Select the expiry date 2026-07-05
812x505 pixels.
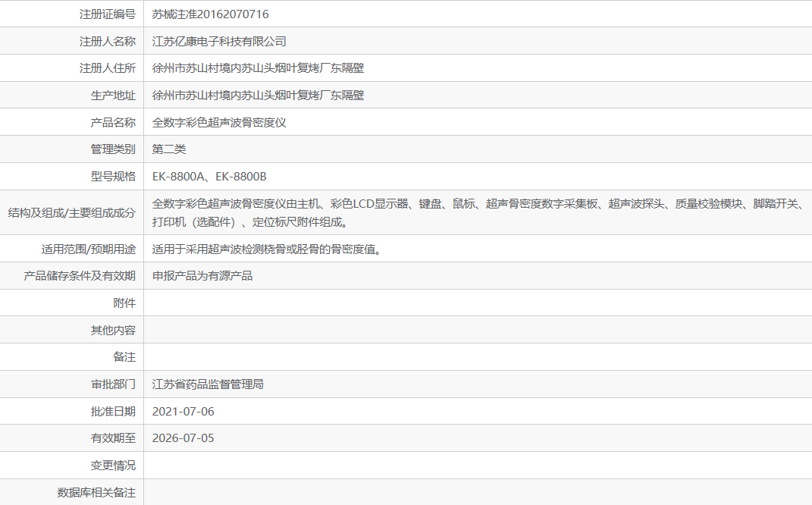183,438
